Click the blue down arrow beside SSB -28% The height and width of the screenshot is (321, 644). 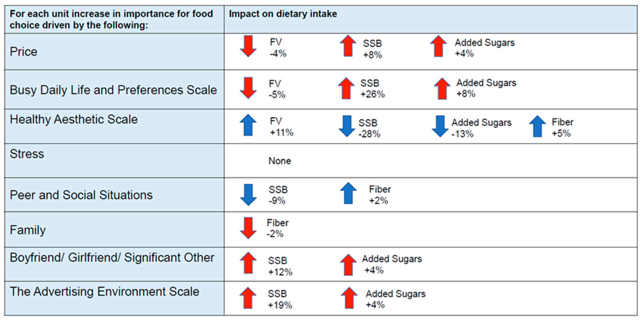347,126
